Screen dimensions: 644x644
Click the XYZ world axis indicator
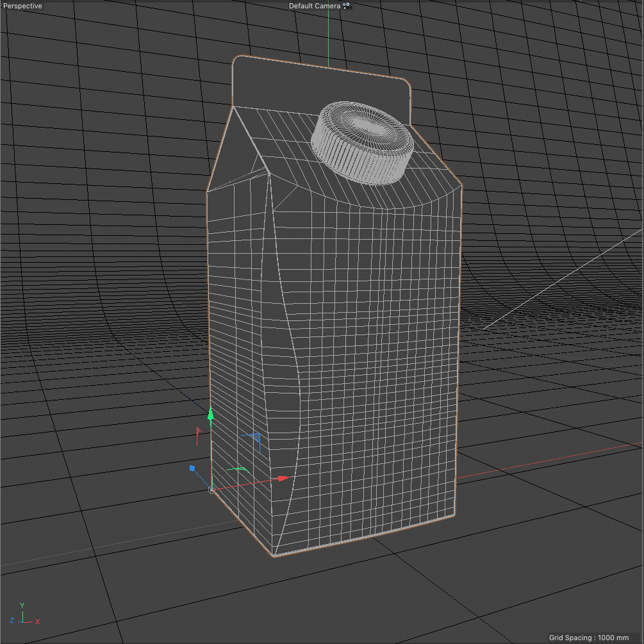click(x=24, y=615)
